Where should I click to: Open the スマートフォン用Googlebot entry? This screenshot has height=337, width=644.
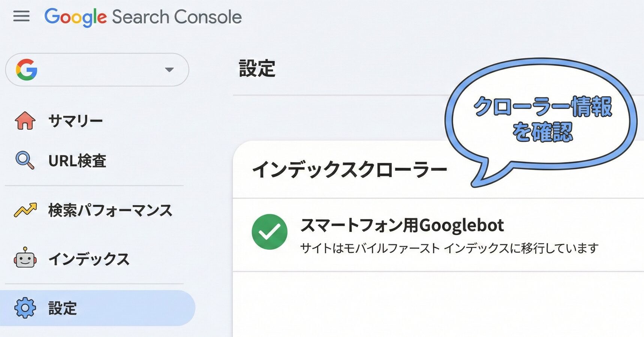402,225
